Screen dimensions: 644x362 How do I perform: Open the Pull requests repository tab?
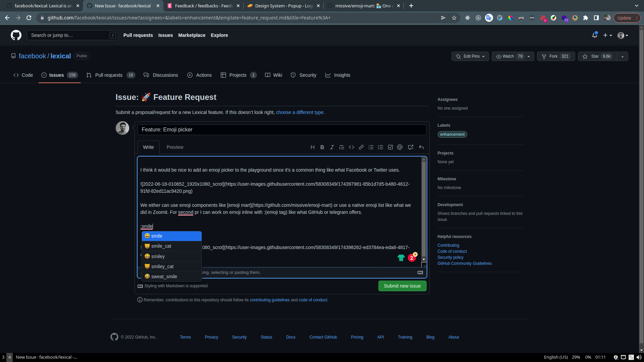point(111,75)
